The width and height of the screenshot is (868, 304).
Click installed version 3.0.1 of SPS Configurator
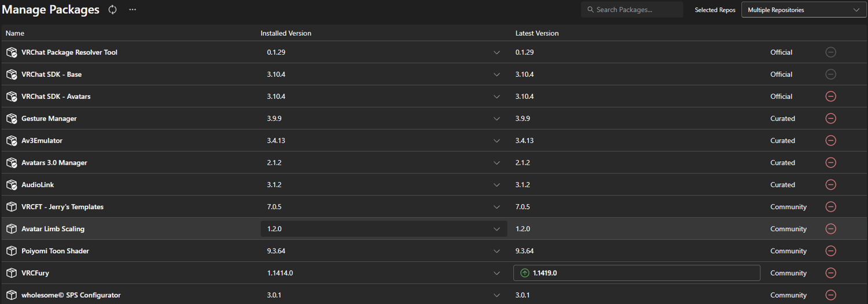pyautogui.click(x=274, y=295)
